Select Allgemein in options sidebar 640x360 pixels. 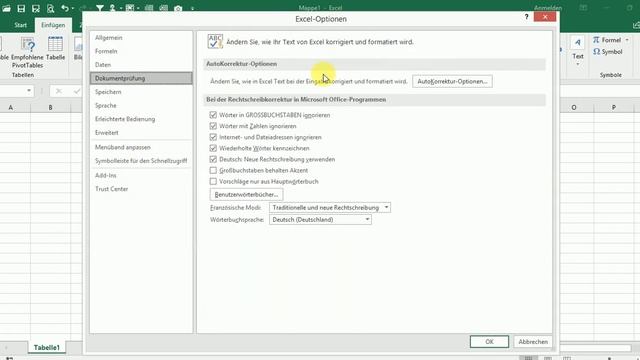click(x=141, y=38)
